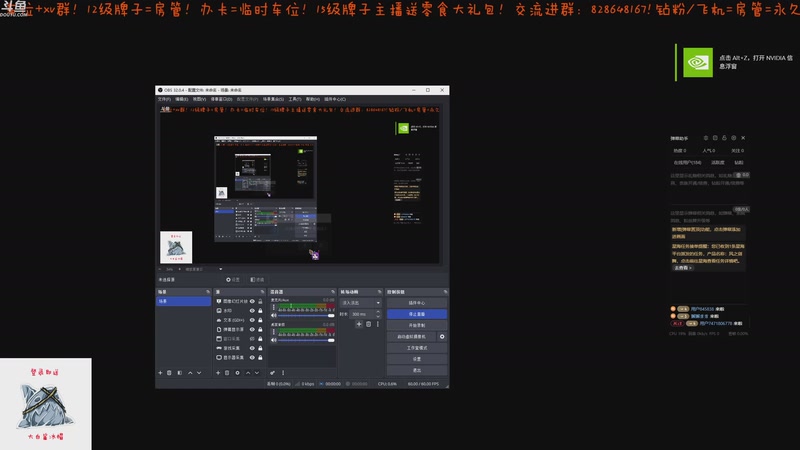Click the 停止直播 button

[x=416, y=314]
